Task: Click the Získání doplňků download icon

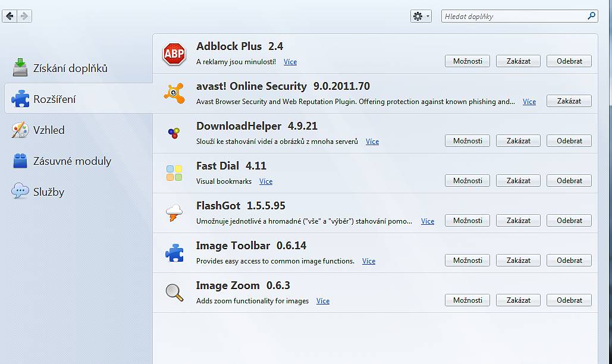Action: point(20,67)
